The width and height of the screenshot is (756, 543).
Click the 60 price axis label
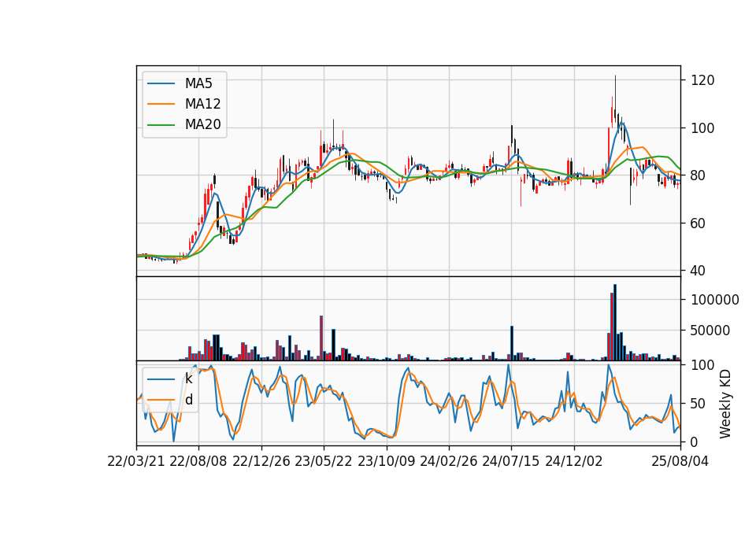click(x=699, y=223)
